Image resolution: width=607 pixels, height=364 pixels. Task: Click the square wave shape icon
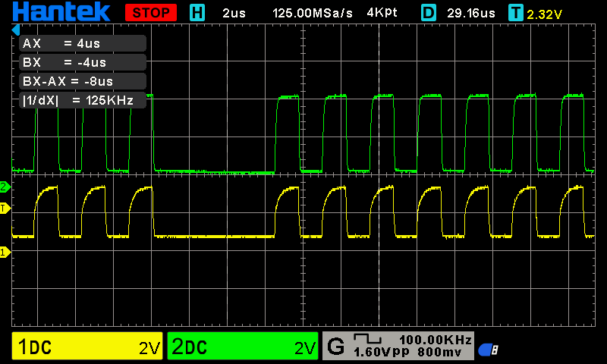point(367,339)
